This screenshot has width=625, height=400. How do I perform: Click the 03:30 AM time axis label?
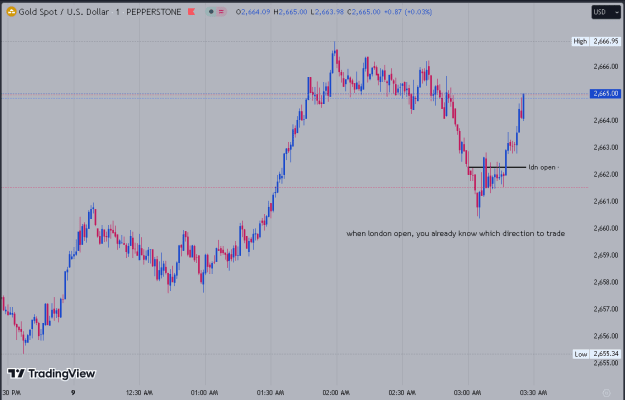pyautogui.click(x=533, y=393)
